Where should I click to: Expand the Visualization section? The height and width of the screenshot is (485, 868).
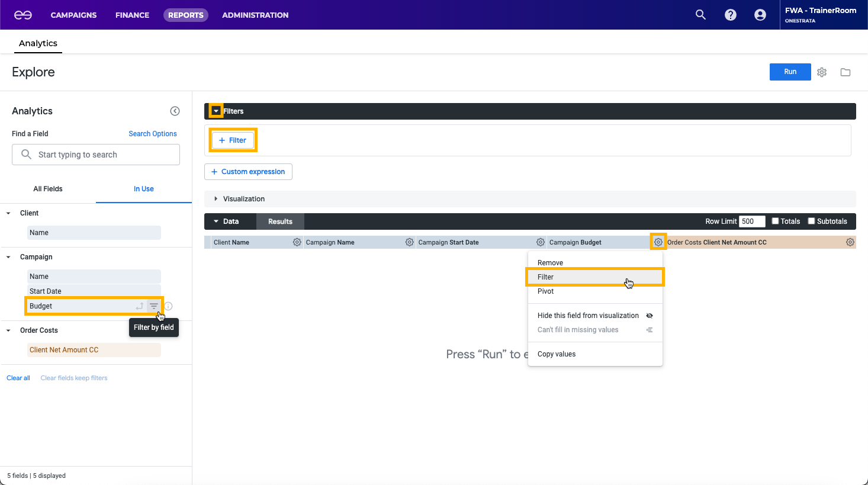point(216,199)
